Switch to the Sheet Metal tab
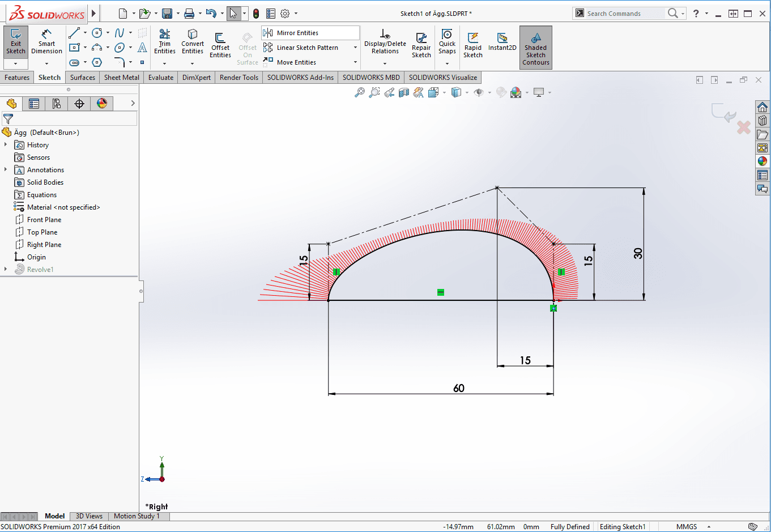771x532 pixels. 121,78
